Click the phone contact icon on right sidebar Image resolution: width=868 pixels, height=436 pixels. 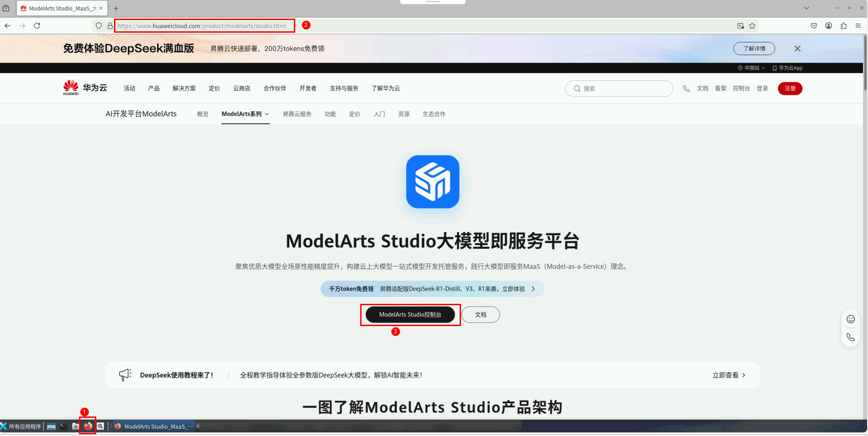tap(850, 337)
